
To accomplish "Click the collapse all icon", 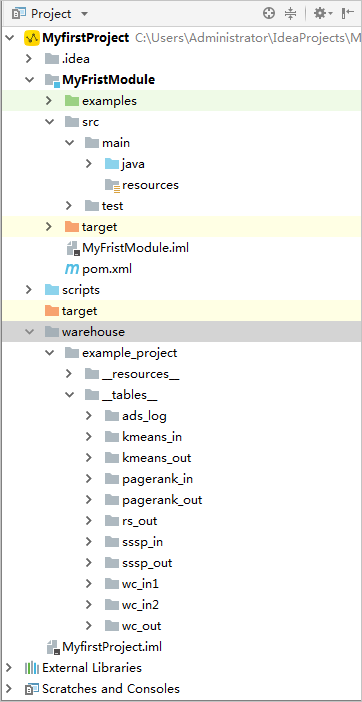I will pyautogui.click(x=291, y=13).
